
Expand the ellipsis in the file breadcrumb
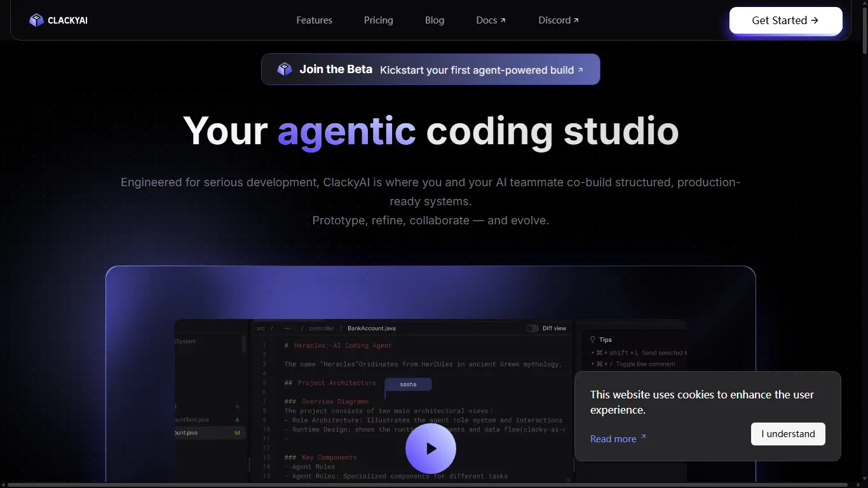[x=287, y=329]
